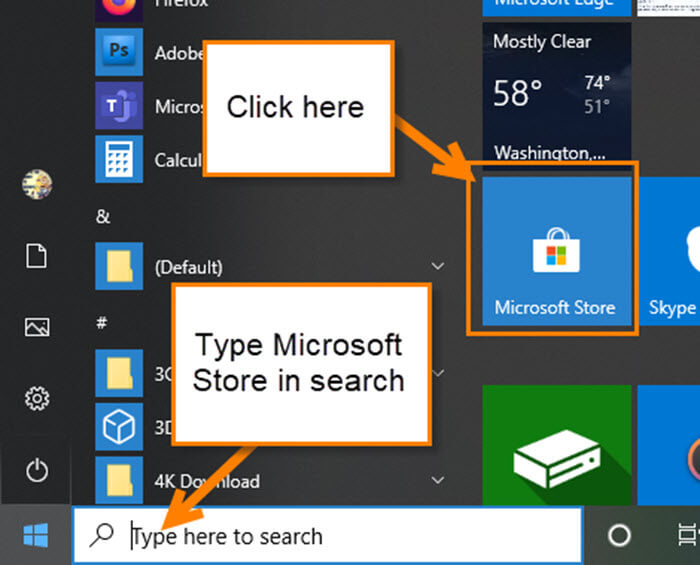This screenshot has height=565, width=700.
Task: Open the 4K Download folder entry
Action: click(x=272, y=481)
